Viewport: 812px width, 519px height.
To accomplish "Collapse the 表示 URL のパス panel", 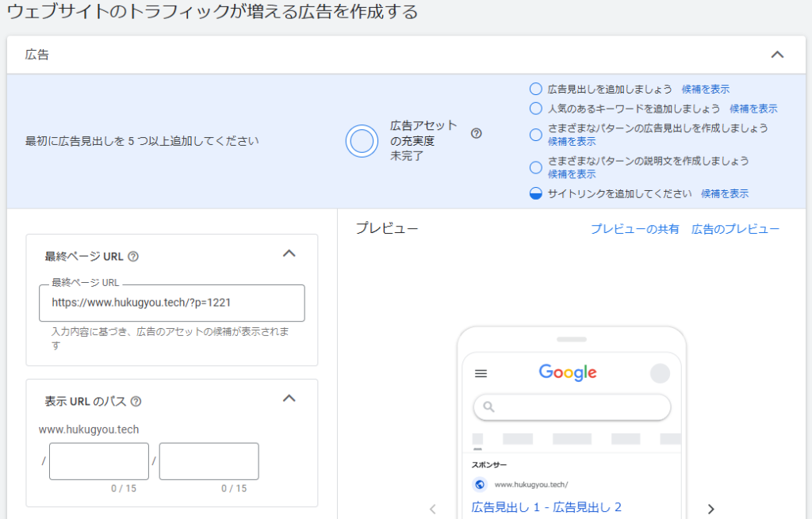I will [x=289, y=399].
